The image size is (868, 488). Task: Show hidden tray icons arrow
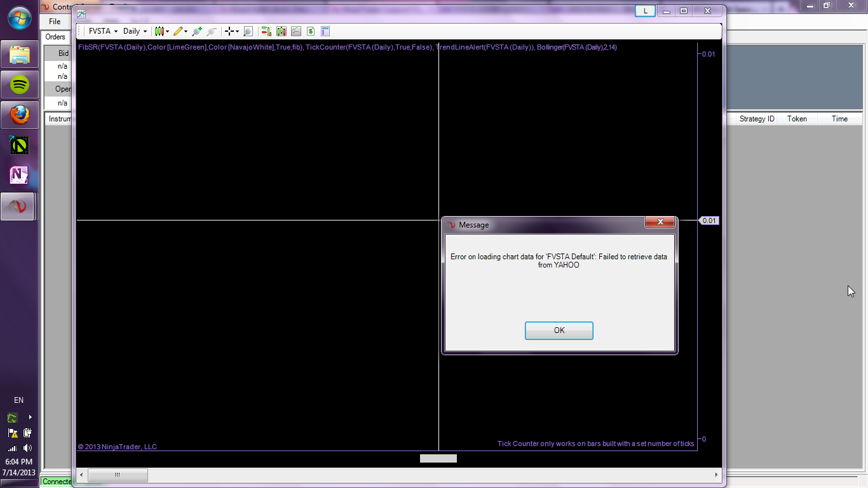point(30,417)
